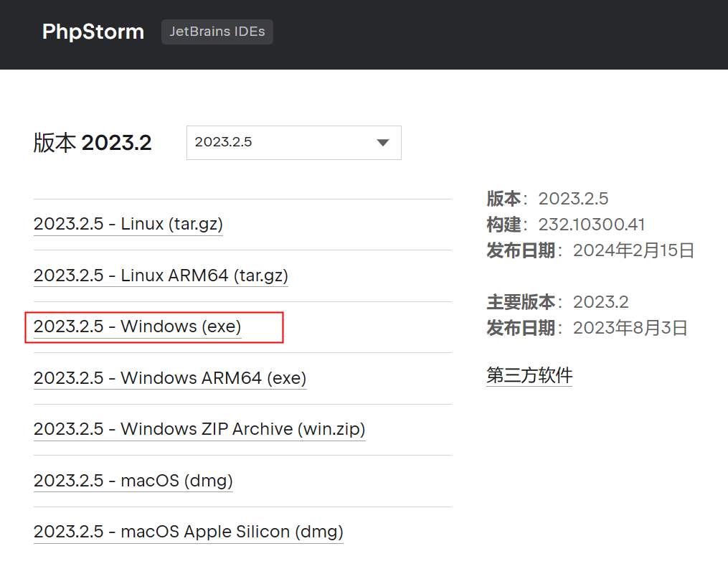
Task: Click inside the version selection field
Action: (273, 143)
